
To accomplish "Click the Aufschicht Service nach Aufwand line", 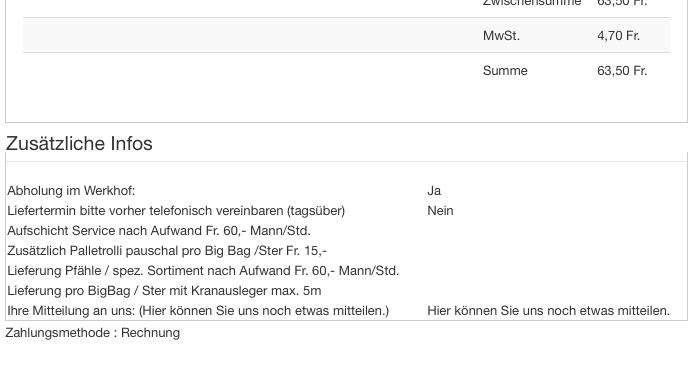I will (x=159, y=231).
